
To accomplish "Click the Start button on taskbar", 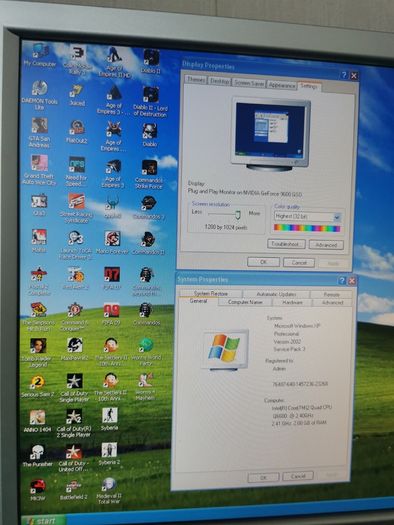I will tap(44, 521).
